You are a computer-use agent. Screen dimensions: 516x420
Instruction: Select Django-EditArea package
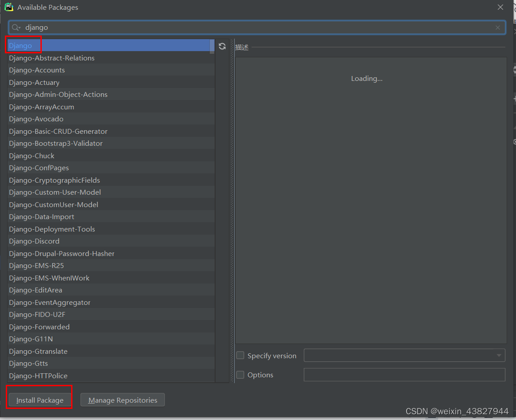point(111,290)
